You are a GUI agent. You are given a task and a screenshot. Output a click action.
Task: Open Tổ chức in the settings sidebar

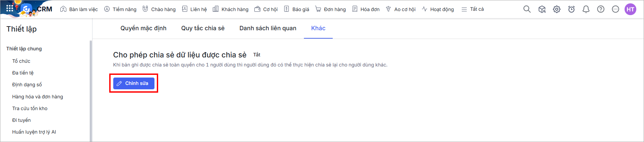click(x=21, y=61)
